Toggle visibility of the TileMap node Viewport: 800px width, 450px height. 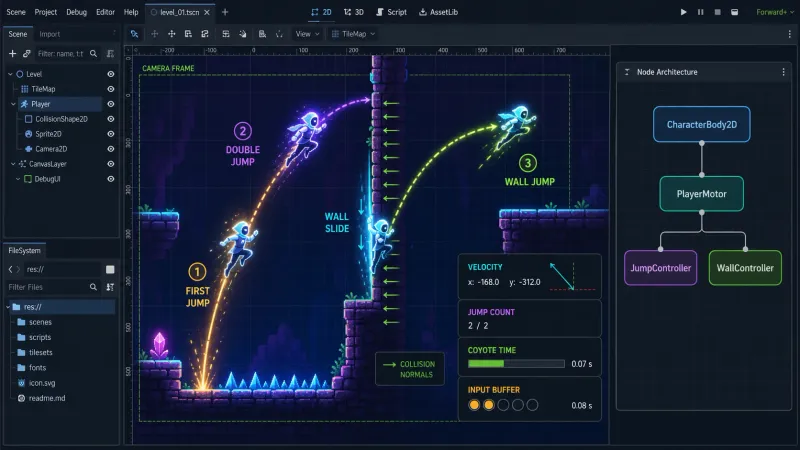(x=110, y=89)
